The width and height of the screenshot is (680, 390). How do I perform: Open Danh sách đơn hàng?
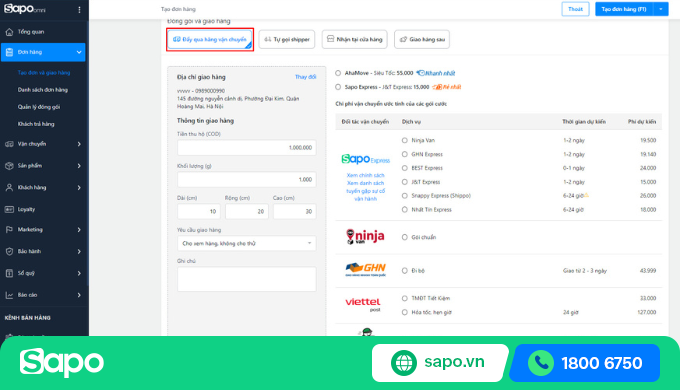42,90
